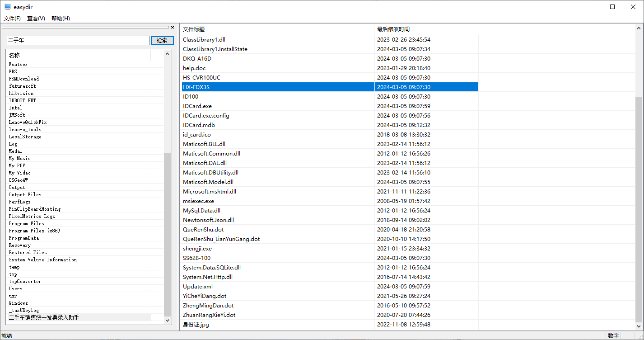
Task: Select the FSMDownload folder
Action: point(23,79)
